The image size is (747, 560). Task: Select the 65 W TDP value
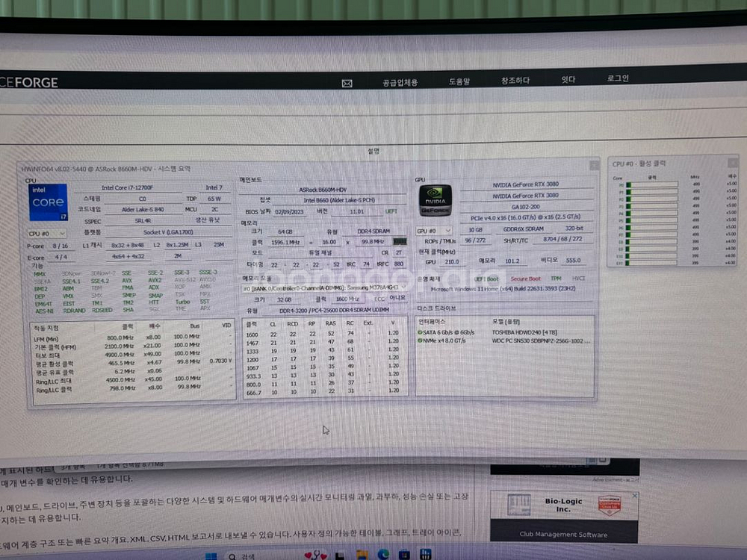pyautogui.click(x=214, y=199)
